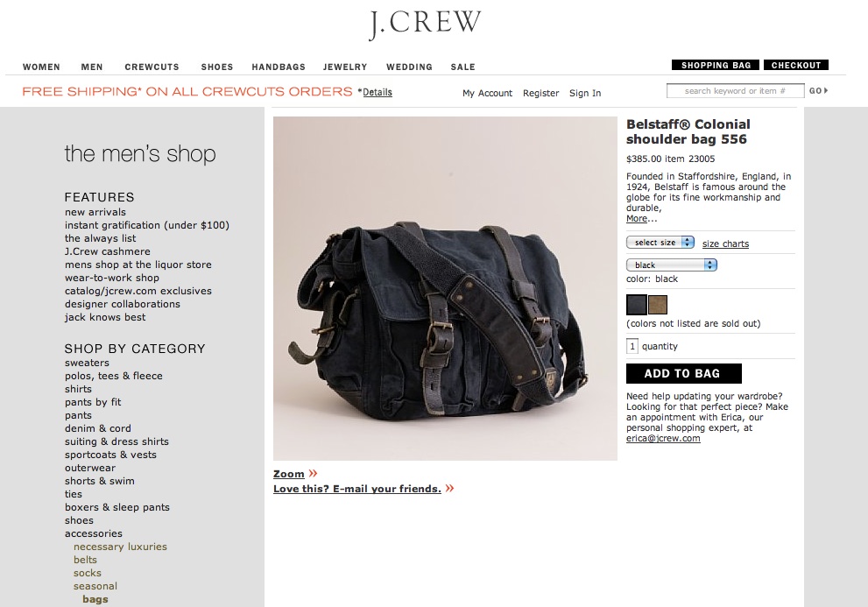Open the SHOPPING BAG button

tap(716, 65)
